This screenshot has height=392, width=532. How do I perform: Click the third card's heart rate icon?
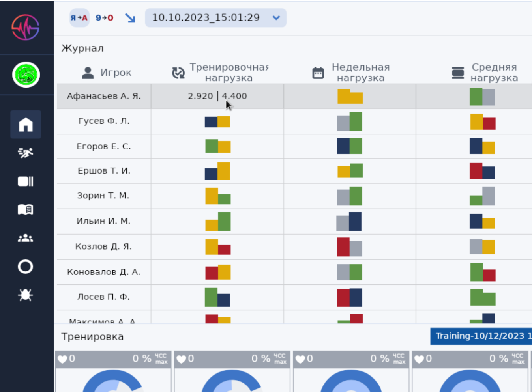(300, 359)
